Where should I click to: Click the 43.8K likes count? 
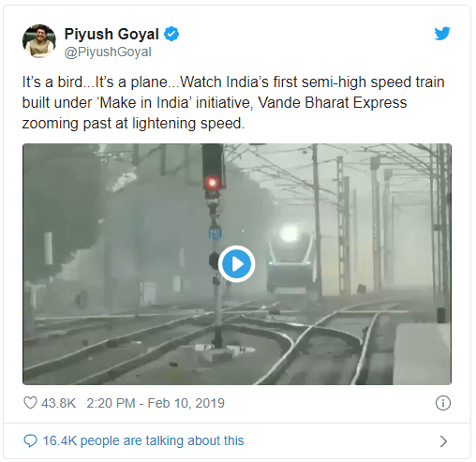[x=58, y=403]
